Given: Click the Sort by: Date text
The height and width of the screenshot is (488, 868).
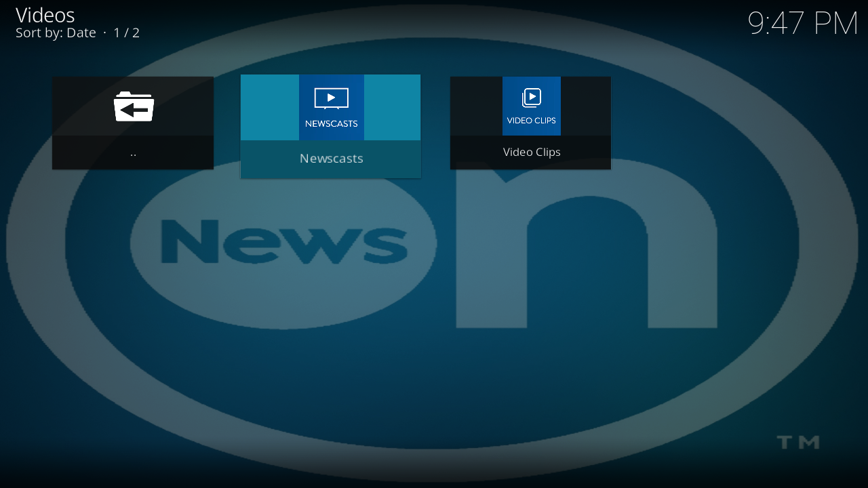Looking at the screenshot, I should coord(56,33).
